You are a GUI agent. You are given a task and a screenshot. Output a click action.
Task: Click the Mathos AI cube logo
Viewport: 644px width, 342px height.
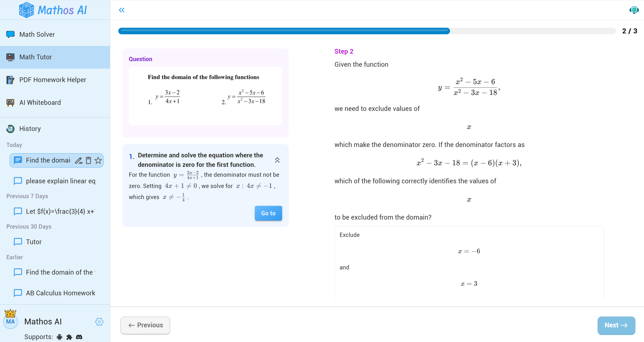tap(27, 10)
